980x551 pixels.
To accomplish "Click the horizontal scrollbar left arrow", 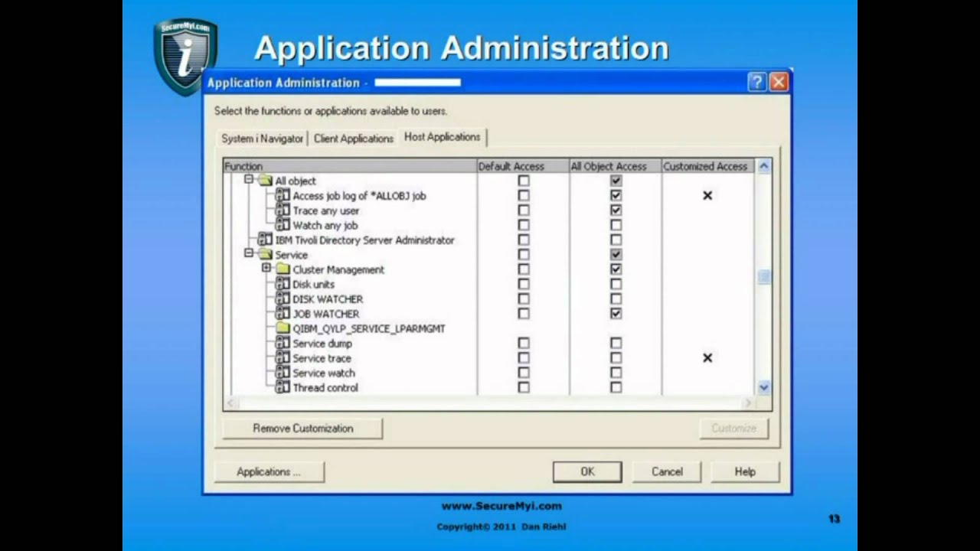I will pyautogui.click(x=231, y=403).
